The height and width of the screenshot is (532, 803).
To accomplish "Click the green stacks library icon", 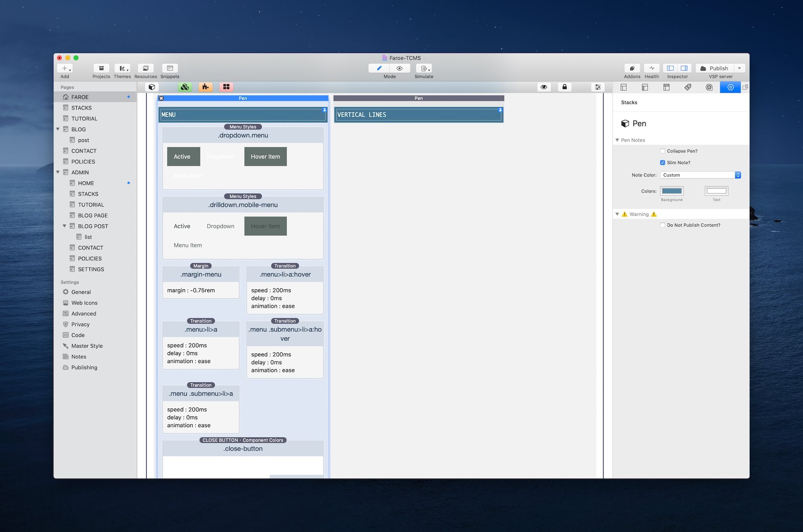I will coord(185,87).
